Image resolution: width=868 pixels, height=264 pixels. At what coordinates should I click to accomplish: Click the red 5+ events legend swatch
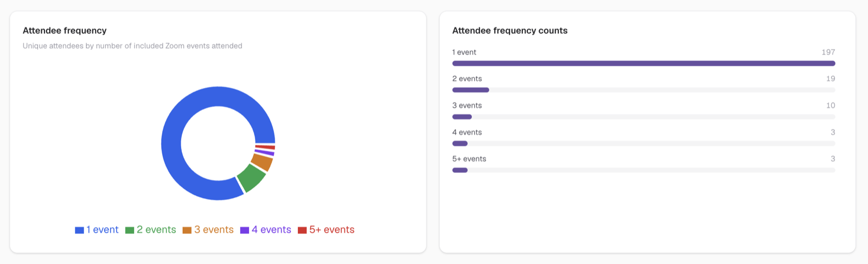point(302,230)
